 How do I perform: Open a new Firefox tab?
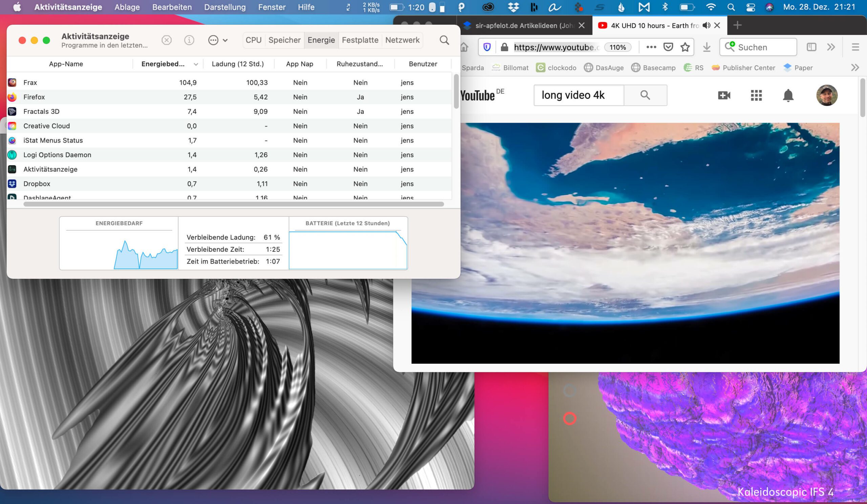click(x=737, y=25)
